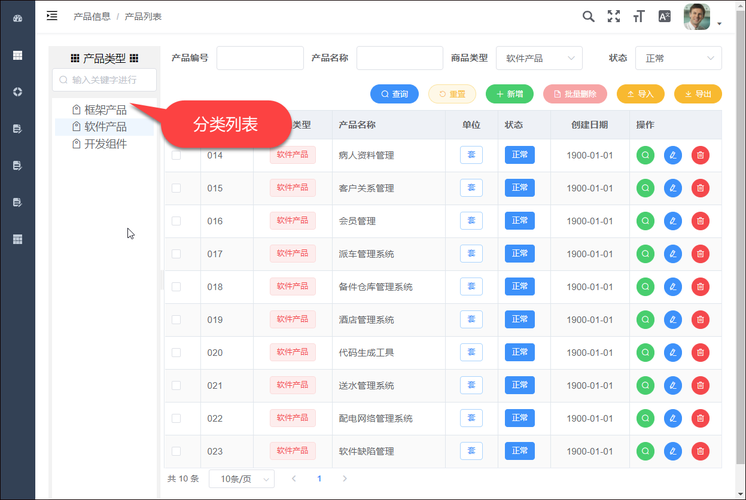Screen dimensions: 746x500
Task: View details of product 019 酒店管理系统
Action: click(645, 320)
